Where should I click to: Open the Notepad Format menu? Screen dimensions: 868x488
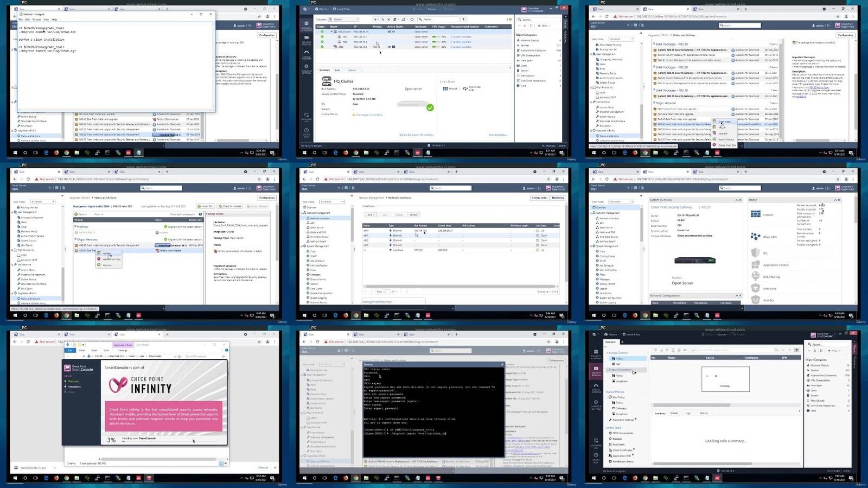pos(36,20)
